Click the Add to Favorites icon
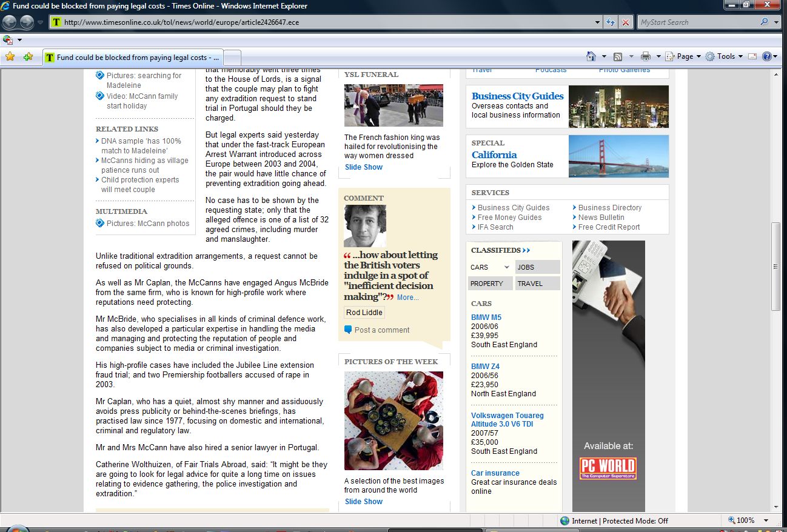 pyautogui.click(x=28, y=56)
